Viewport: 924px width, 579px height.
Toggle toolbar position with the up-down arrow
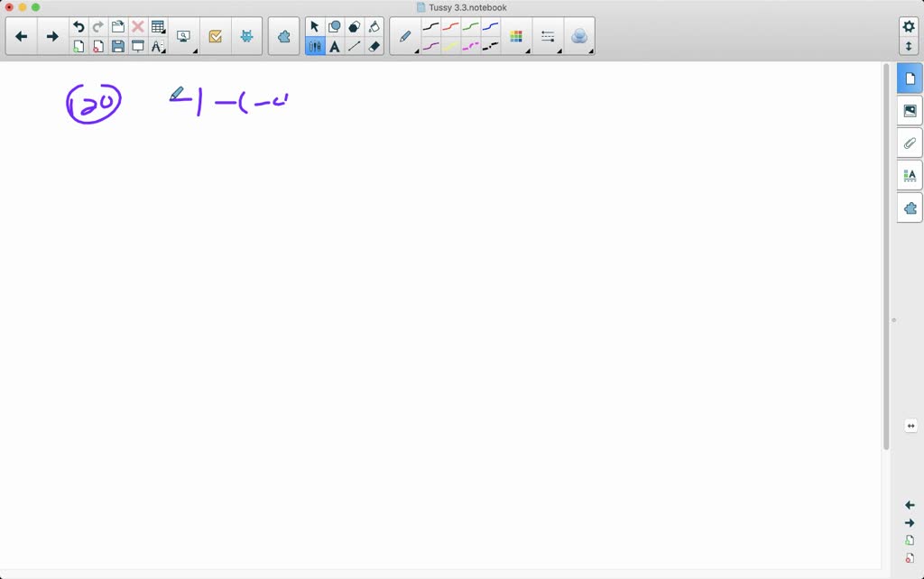(909, 46)
